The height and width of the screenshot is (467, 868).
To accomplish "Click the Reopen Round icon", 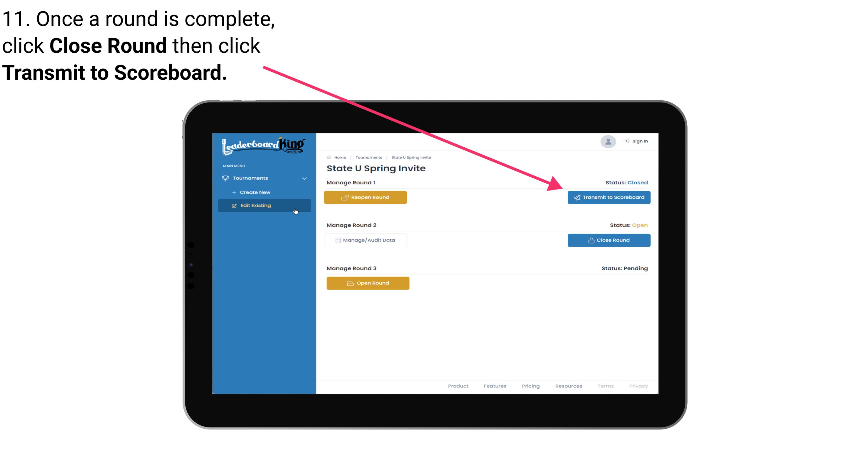I will tap(345, 197).
